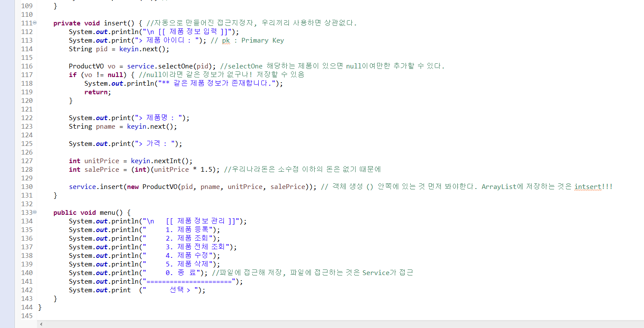Click the '4. 제품 수정' menu string

pyautogui.click(x=187, y=256)
